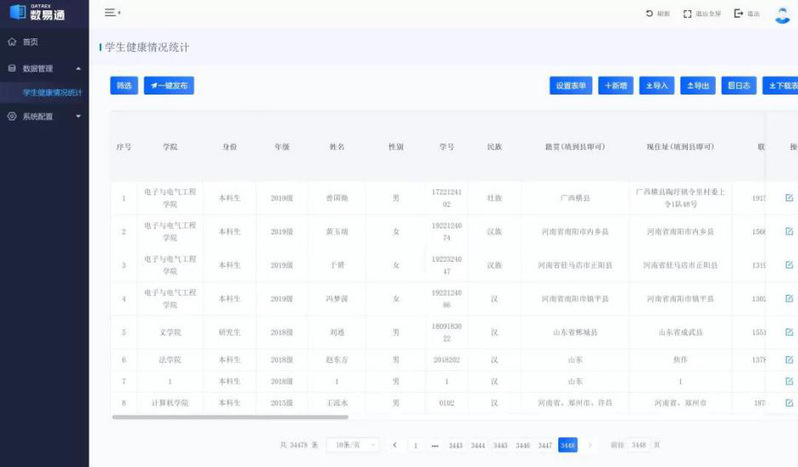Click the 设置表单 button

click(x=571, y=86)
